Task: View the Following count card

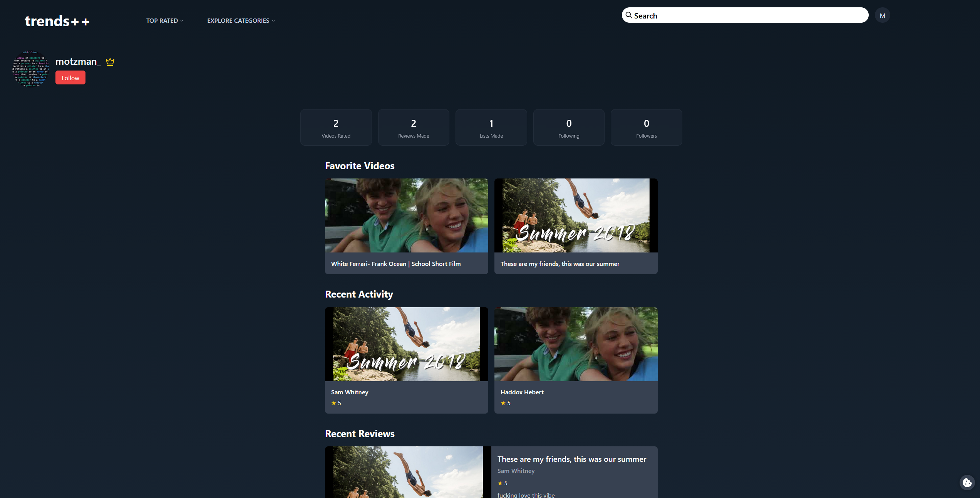Action: tap(569, 127)
